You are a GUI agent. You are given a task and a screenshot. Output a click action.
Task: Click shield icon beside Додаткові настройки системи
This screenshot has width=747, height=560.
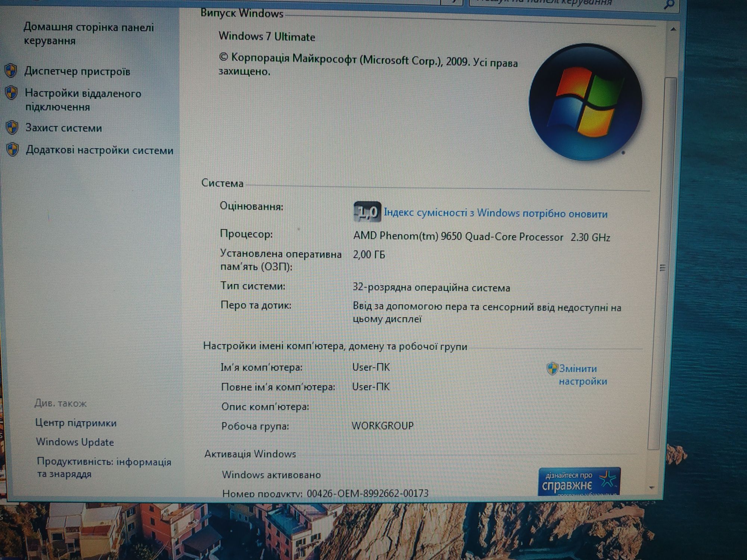[13, 149]
